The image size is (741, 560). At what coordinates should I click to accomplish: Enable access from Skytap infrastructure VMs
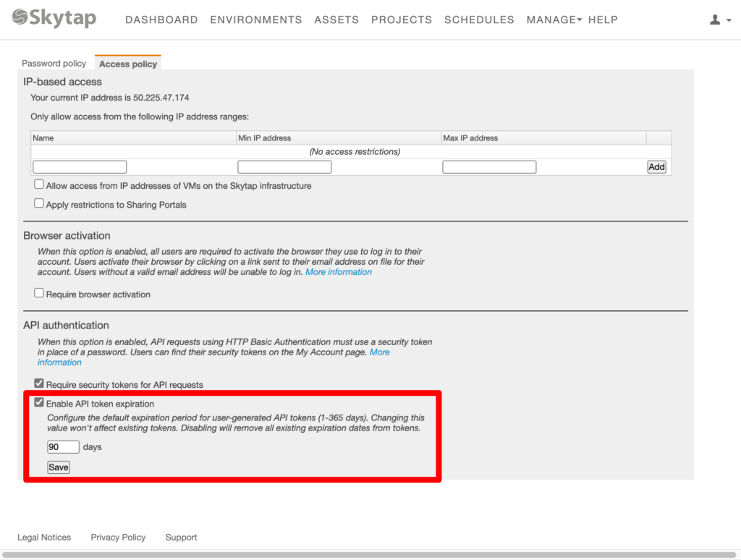39,185
